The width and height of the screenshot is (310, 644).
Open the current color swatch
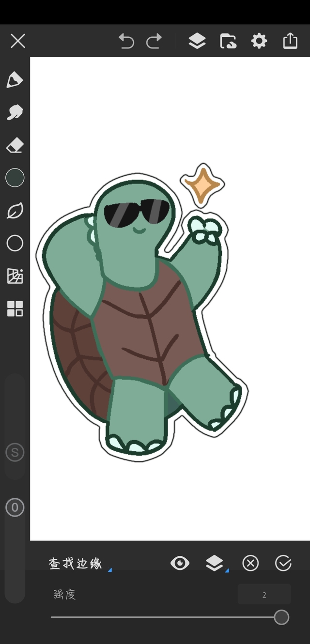click(15, 178)
